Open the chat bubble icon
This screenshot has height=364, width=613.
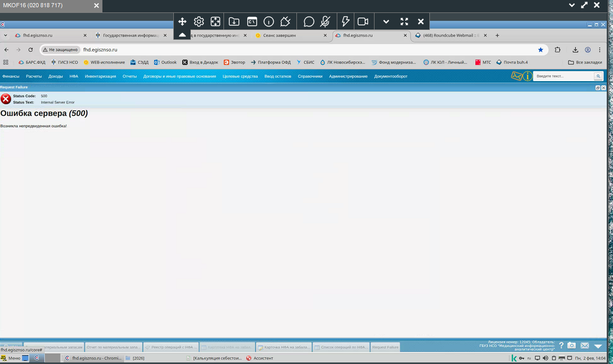(x=309, y=22)
